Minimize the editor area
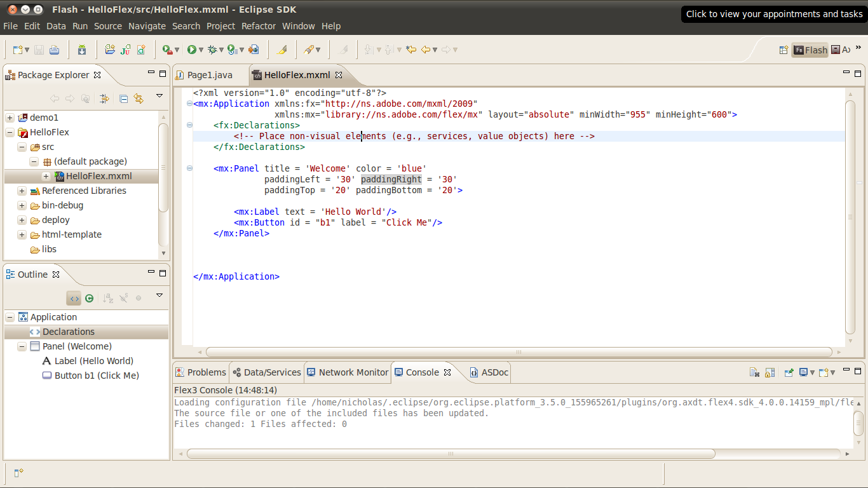Image resolution: width=868 pixels, height=488 pixels. tap(847, 73)
